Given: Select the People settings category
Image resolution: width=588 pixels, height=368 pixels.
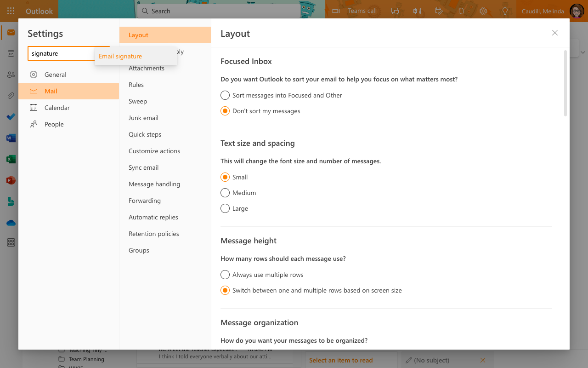Looking at the screenshot, I should pyautogui.click(x=68, y=124).
